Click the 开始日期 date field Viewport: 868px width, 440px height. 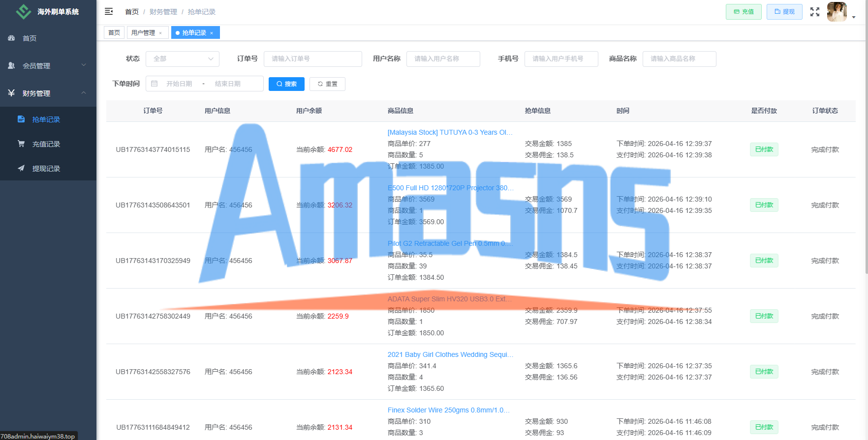(179, 84)
